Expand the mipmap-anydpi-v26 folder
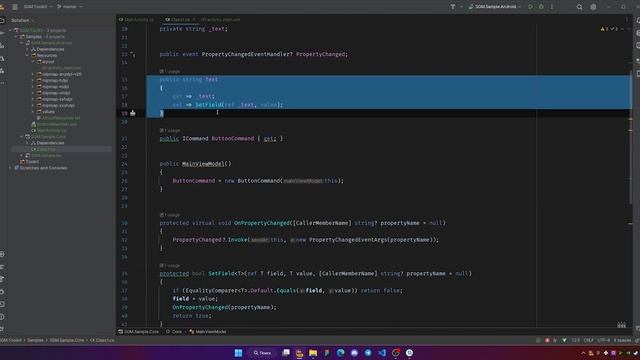Image resolution: width=640 pixels, height=360 pixels. point(33,74)
